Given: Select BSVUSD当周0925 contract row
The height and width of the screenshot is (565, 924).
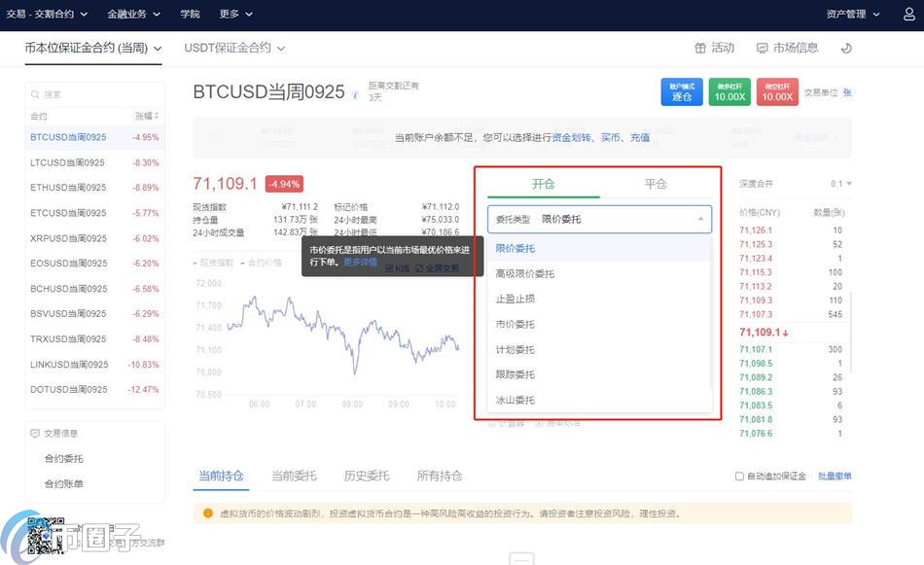Looking at the screenshot, I should [95, 313].
